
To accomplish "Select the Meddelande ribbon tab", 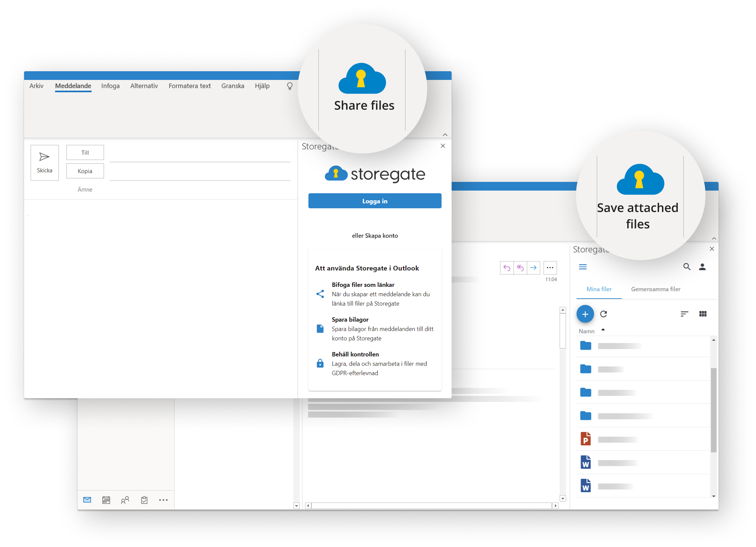I will pyautogui.click(x=73, y=86).
